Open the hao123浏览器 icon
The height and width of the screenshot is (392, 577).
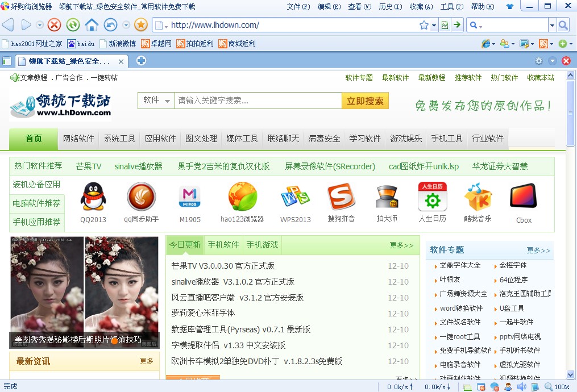(x=242, y=196)
